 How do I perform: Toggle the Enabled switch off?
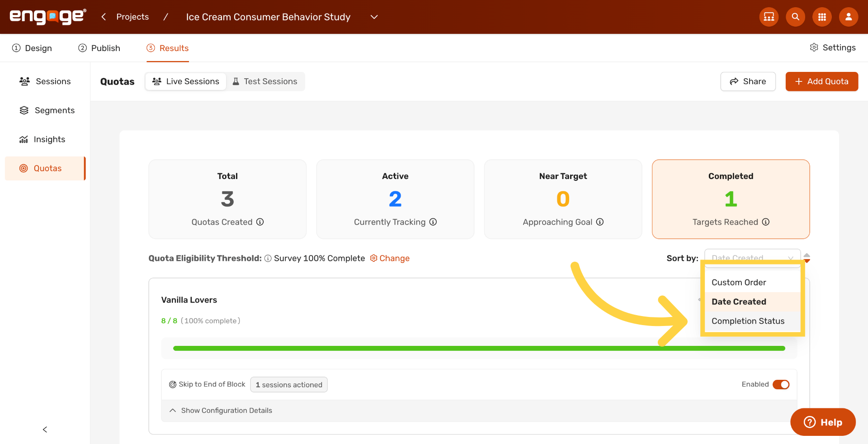coord(781,384)
